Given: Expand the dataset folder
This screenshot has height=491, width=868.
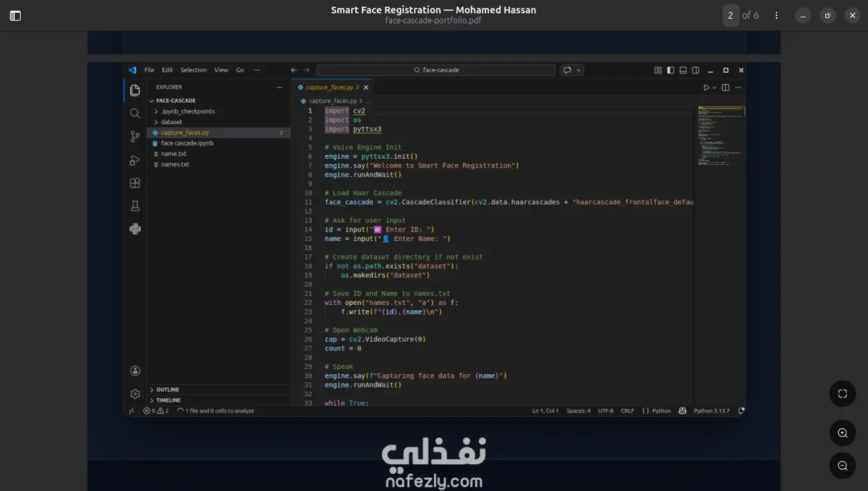Looking at the screenshot, I should (x=218, y=122).
